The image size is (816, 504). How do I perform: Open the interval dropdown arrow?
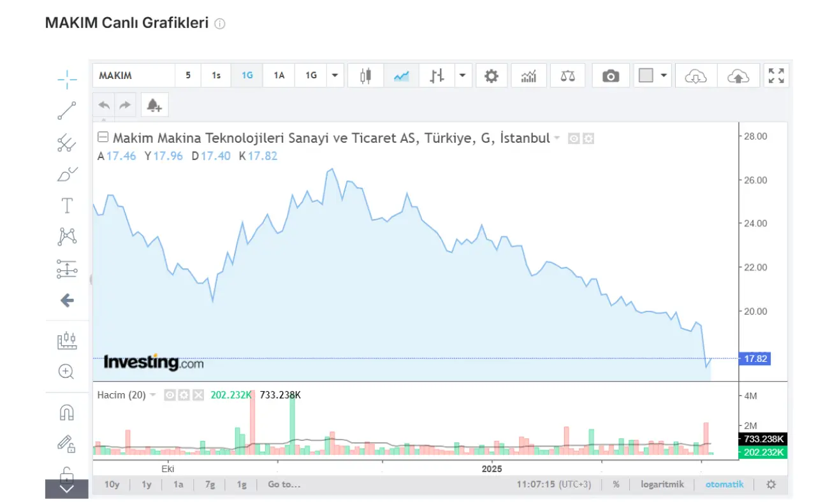pyautogui.click(x=335, y=75)
